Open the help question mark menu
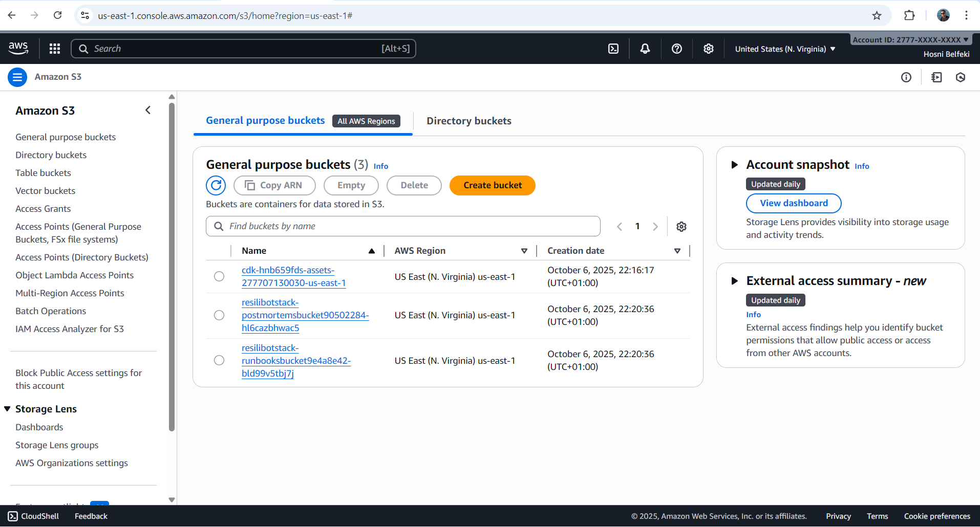Screen dimensions: 980x527 [x=677, y=49]
